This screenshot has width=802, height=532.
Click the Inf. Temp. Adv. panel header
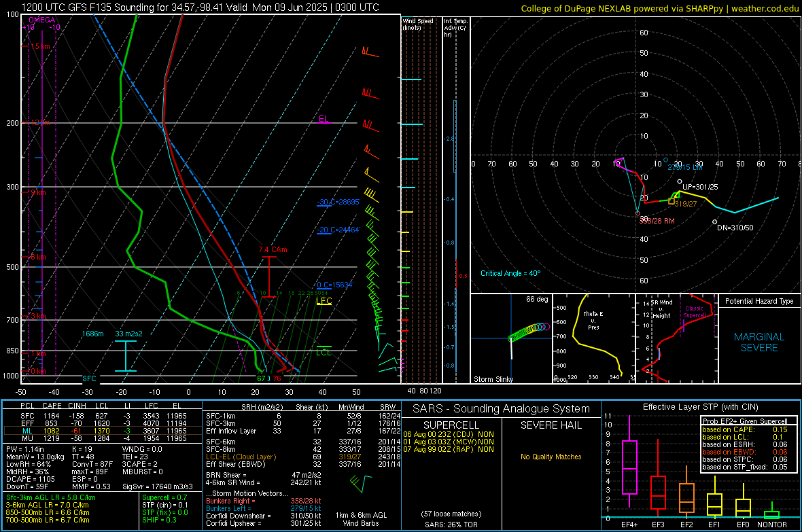click(455, 28)
